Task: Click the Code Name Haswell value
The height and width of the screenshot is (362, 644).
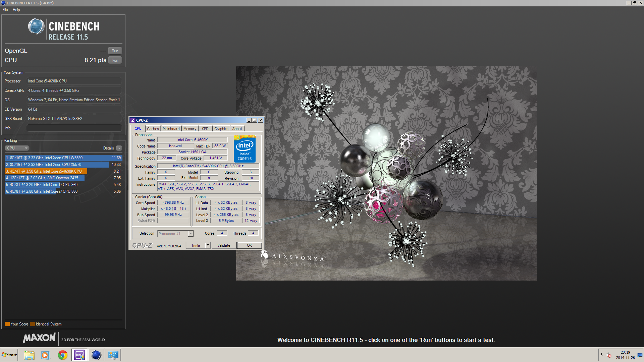Action: click(176, 146)
